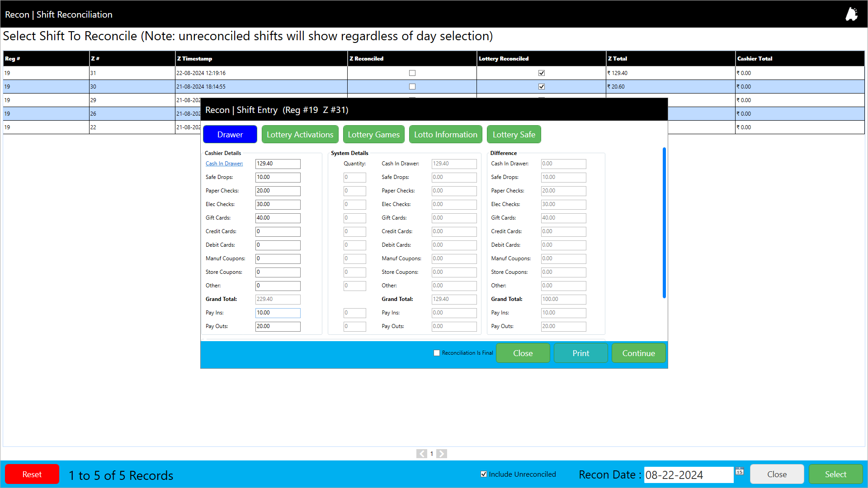Screen dimensions: 868x488
Task: Check Z Reconciled for Z #31 row
Action: point(412,73)
